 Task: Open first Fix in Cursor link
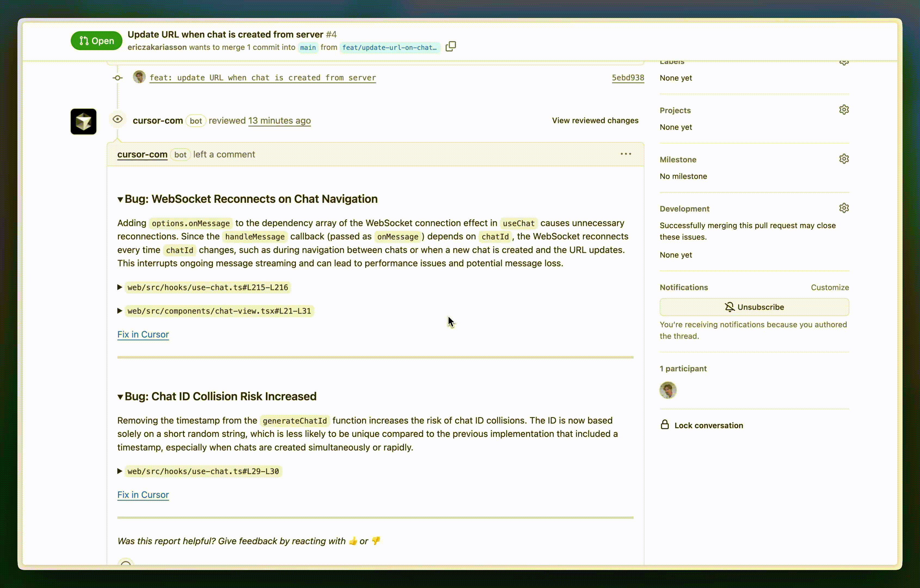click(143, 334)
